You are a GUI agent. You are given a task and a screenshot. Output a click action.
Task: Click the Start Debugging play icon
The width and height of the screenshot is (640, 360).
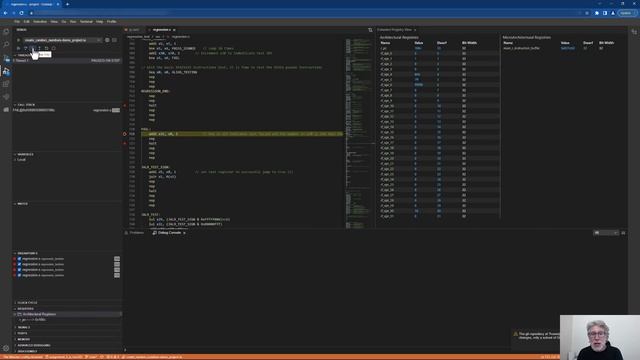tap(18, 40)
